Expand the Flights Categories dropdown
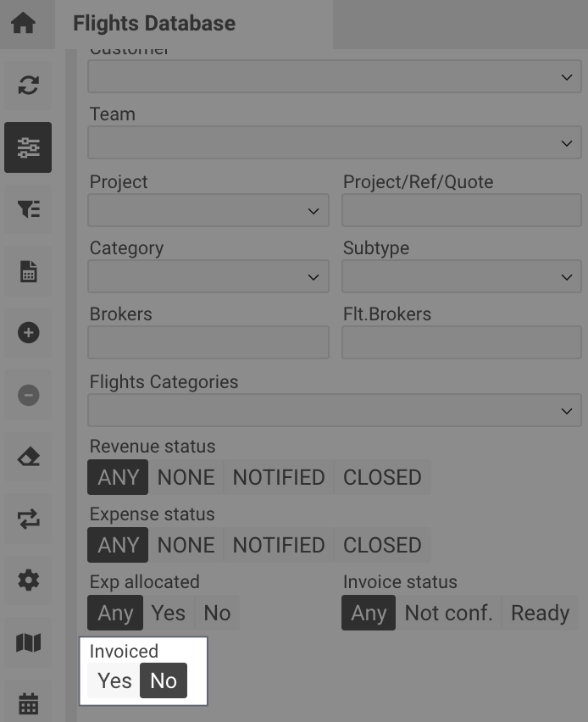588x722 pixels. point(335,410)
